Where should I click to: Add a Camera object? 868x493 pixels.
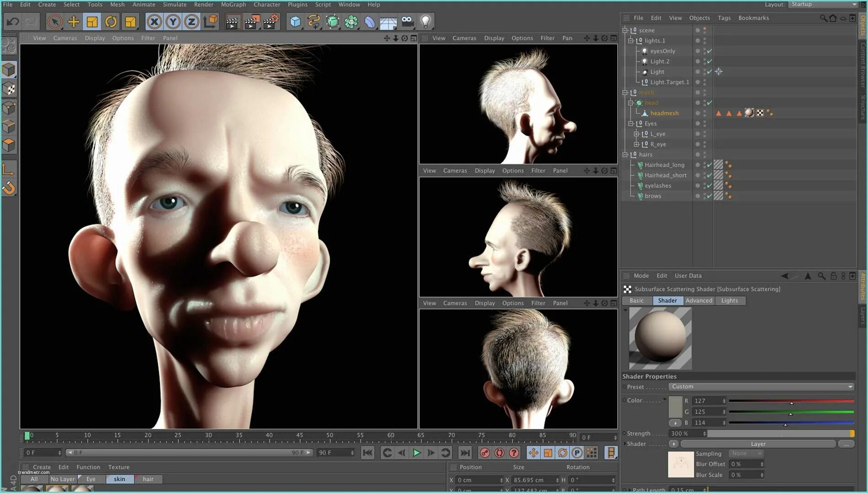pyautogui.click(x=407, y=21)
